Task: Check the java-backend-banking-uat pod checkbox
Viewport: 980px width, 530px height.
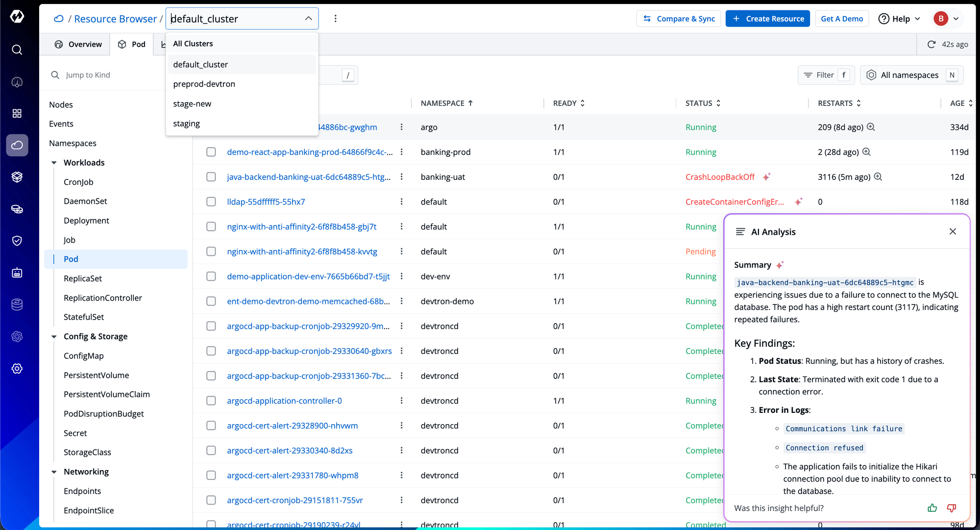Action: tap(211, 177)
